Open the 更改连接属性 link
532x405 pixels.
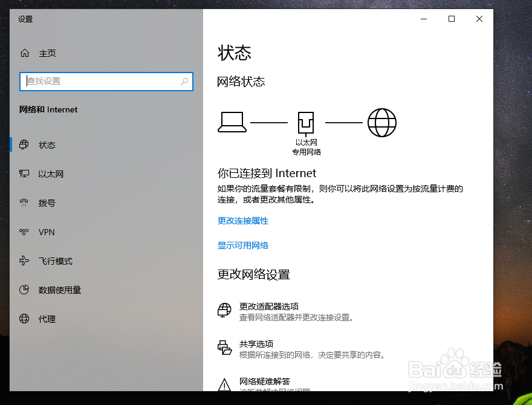point(243,221)
